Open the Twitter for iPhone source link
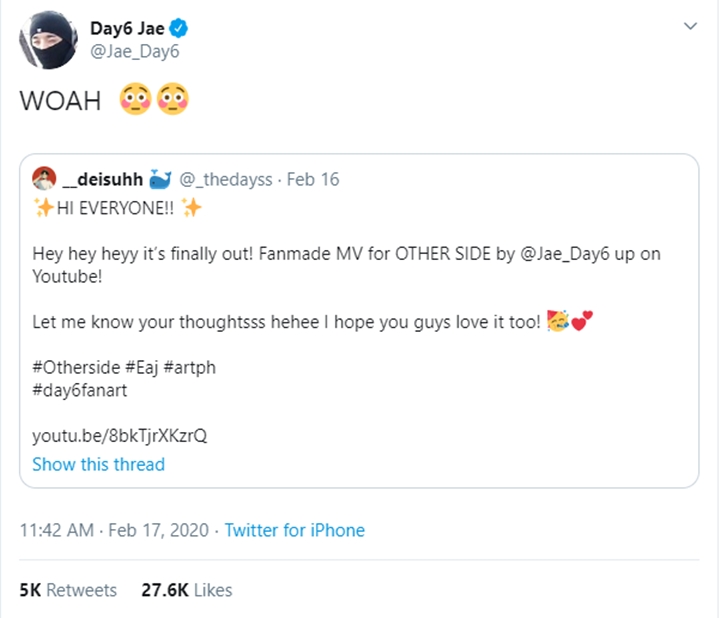The height and width of the screenshot is (618, 720). point(294,531)
